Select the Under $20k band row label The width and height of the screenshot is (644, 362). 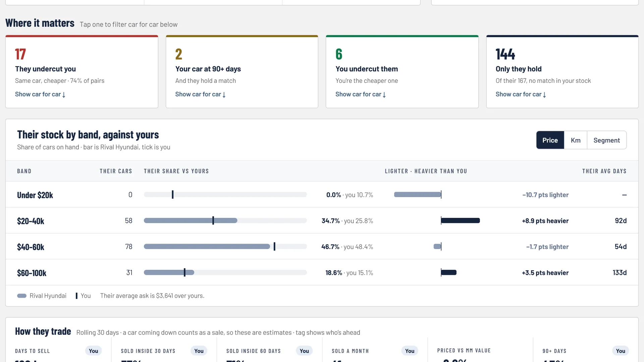pyautogui.click(x=35, y=195)
